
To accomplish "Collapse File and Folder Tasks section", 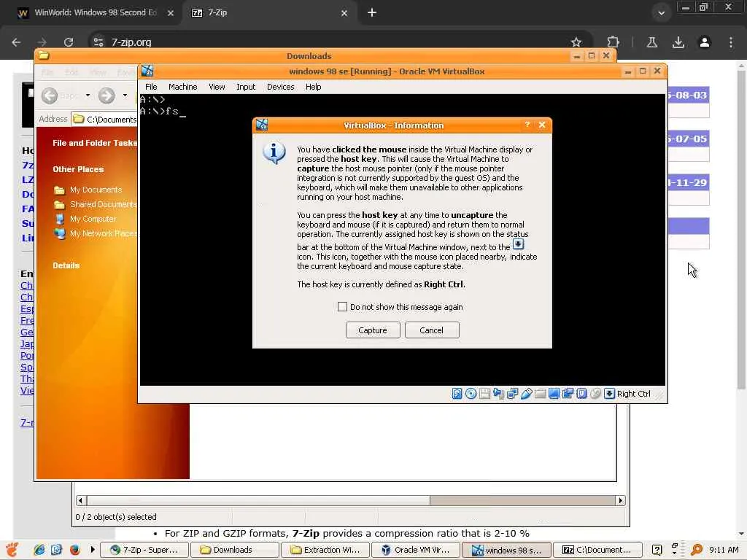I will click(x=95, y=143).
